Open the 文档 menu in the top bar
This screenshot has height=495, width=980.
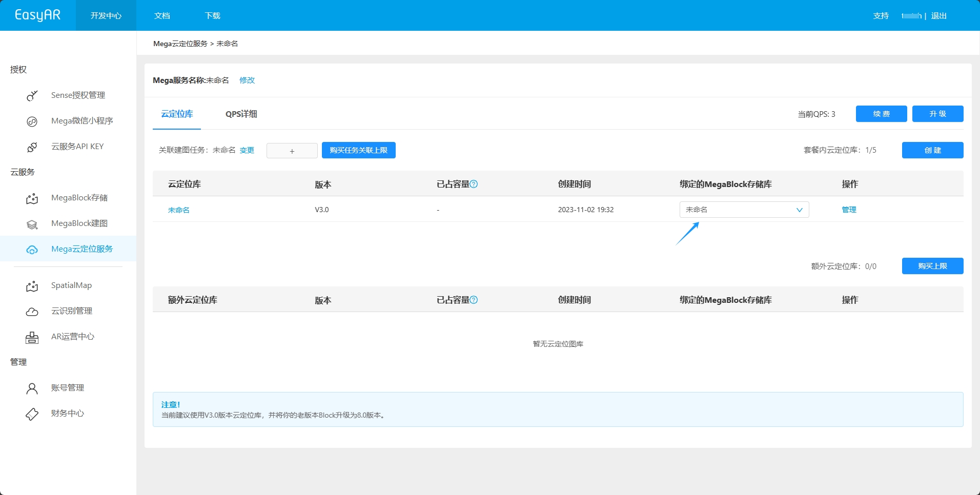tap(161, 15)
